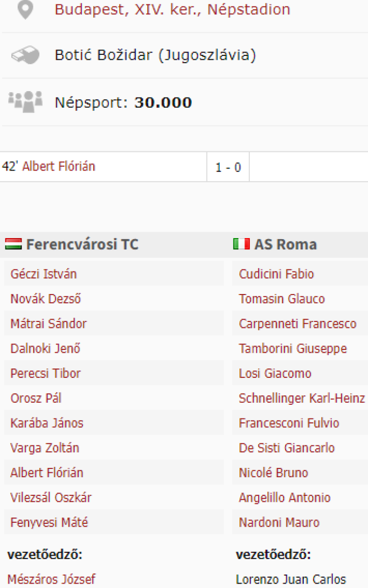Open coach Mészáros József page
The height and width of the screenshot is (588, 368).
52,579
